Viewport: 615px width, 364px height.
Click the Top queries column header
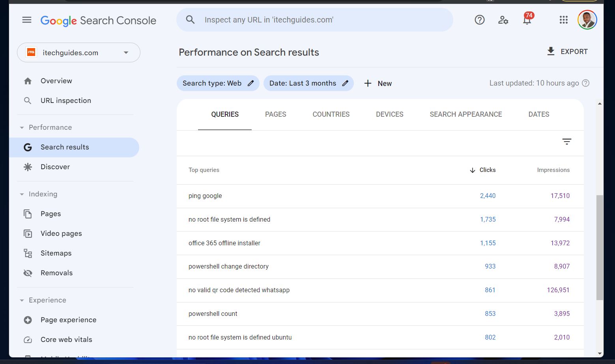[x=204, y=170]
